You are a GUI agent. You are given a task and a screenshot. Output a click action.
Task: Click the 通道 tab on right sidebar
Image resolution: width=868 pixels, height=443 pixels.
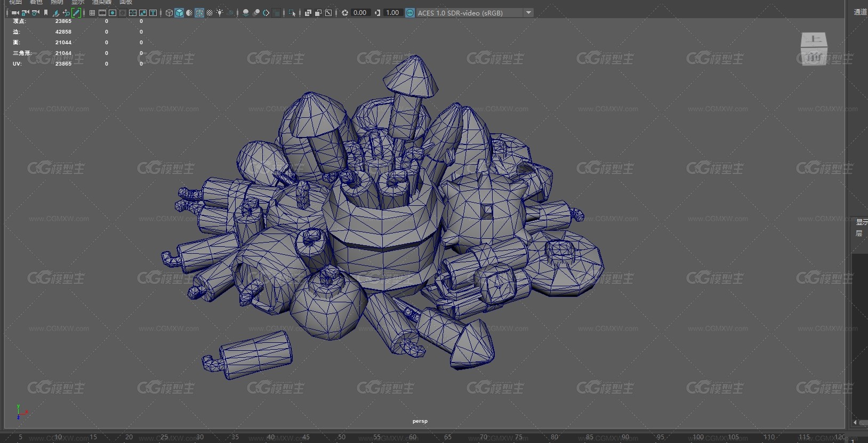tap(861, 12)
